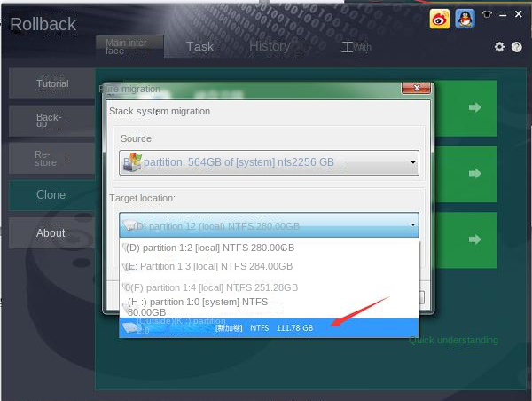Open the Back-up sidebar item
532x401 pixels.
[x=52, y=121]
